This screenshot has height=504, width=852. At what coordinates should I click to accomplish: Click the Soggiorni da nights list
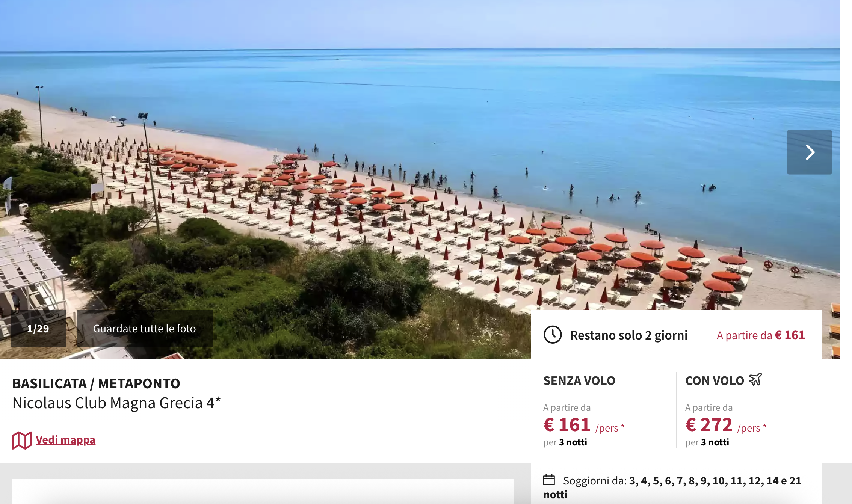pos(672,487)
